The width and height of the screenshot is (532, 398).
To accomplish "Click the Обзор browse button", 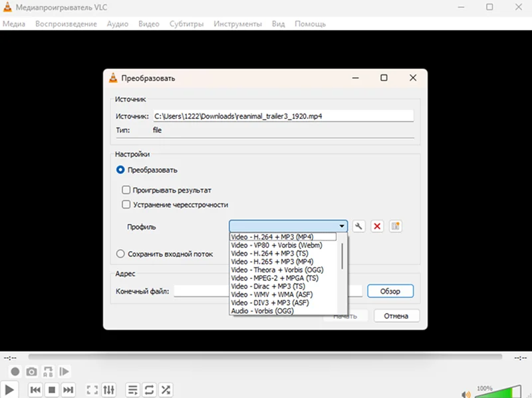I will [390, 291].
